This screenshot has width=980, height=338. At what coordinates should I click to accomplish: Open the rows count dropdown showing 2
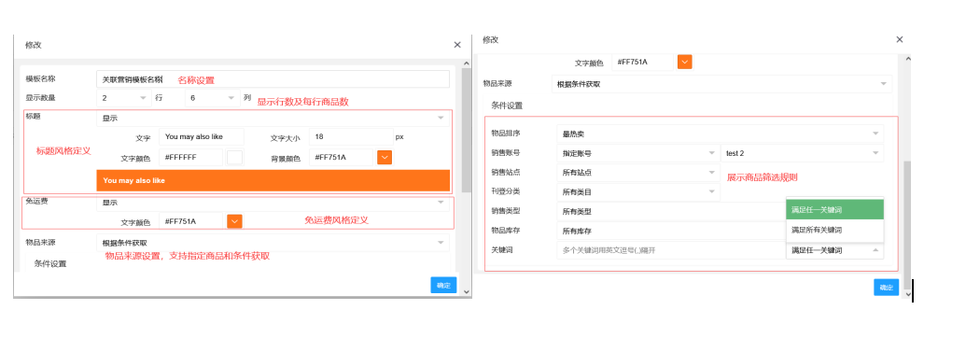click(124, 98)
